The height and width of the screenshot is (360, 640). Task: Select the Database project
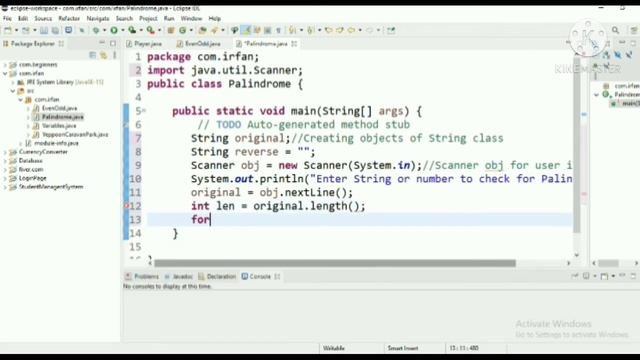click(x=30, y=161)
